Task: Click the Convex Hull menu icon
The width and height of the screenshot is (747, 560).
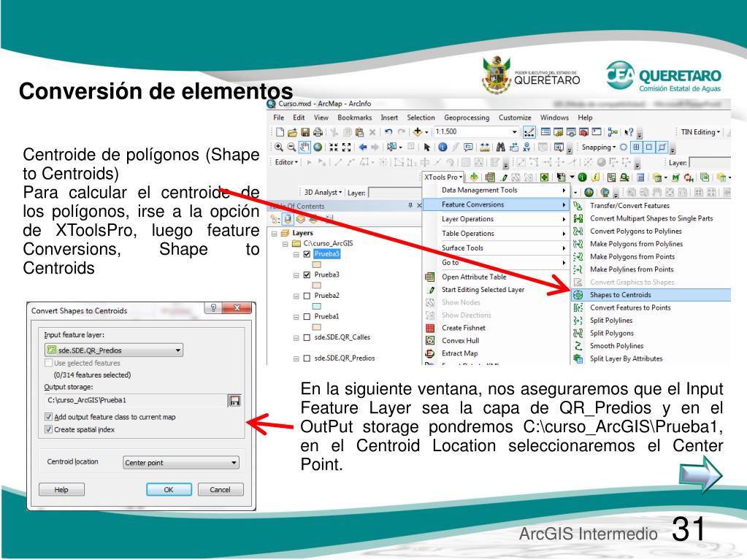Action: (x=430, y=340)
